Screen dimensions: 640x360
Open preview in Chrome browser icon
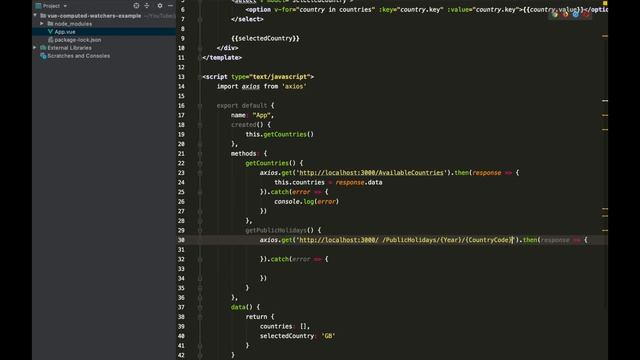click(555, 15)
